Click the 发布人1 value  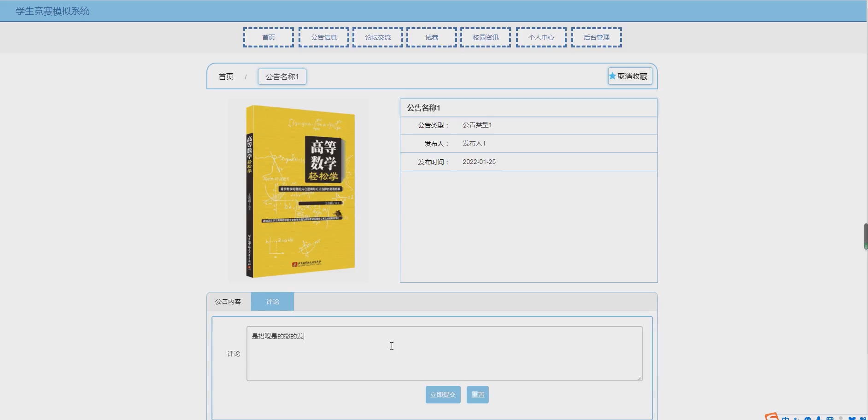click(474, 143)
